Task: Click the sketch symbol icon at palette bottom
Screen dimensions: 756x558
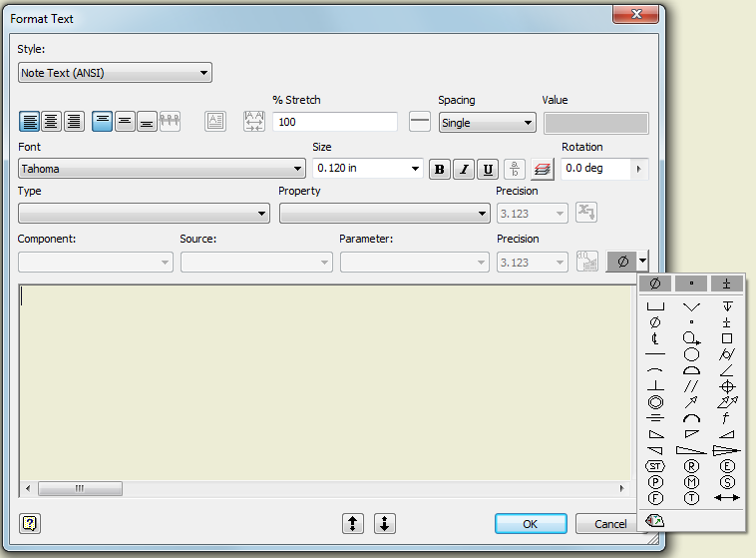Action: pos(654,520)
